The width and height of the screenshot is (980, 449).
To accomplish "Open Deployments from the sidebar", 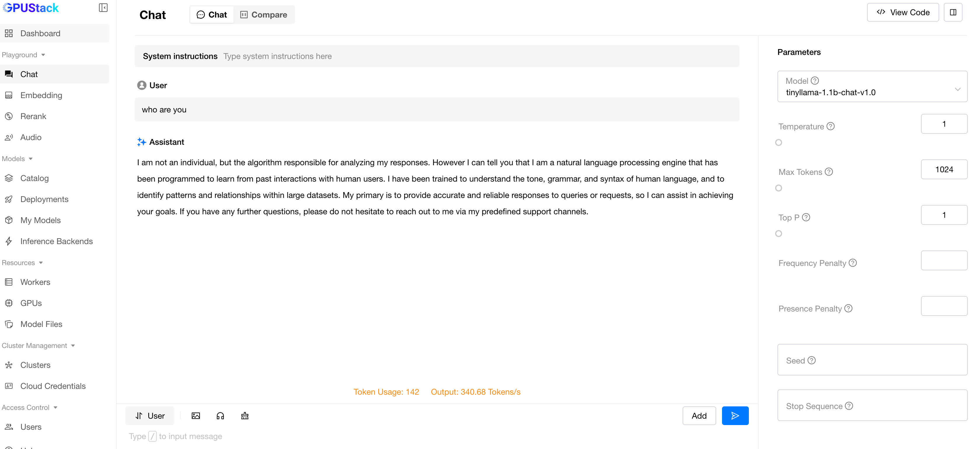I will pos(44,199).
